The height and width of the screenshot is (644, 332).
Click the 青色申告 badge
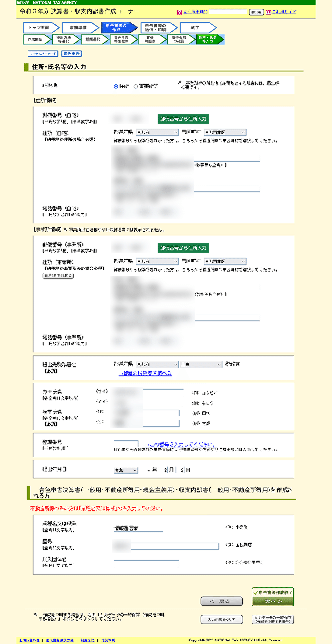click(72, 54)
